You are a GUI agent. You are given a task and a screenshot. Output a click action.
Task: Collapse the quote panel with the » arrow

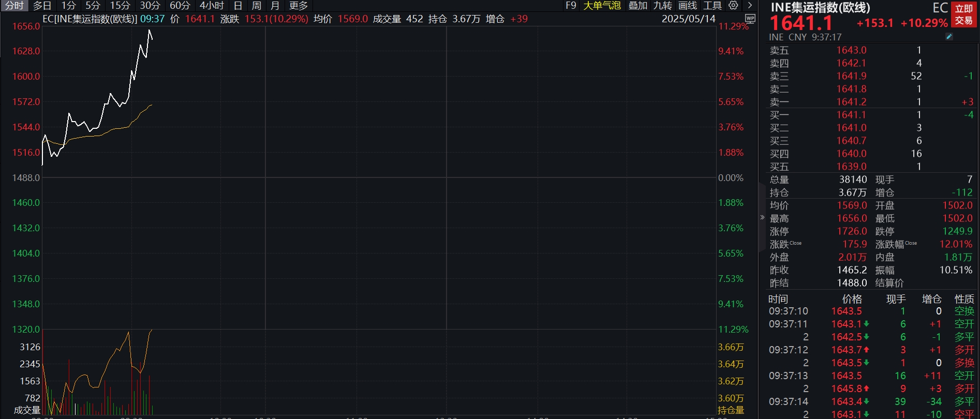coord(762,217)
